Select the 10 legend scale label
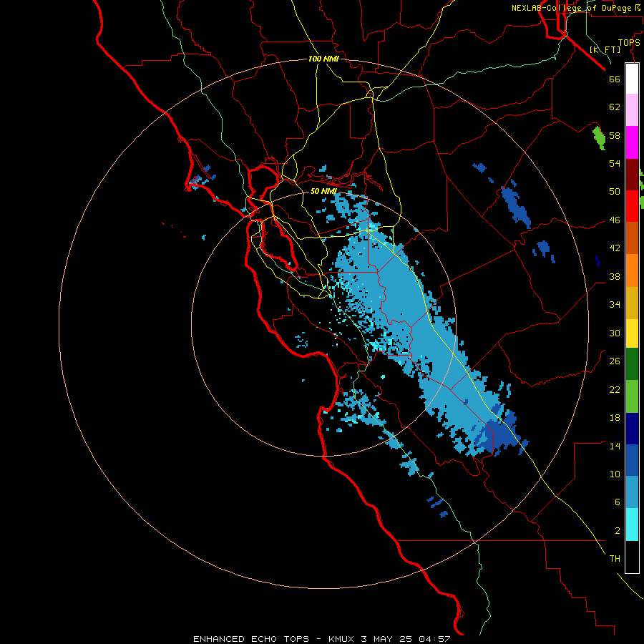This screenshot has height=644, width=644. coord(615,474)
